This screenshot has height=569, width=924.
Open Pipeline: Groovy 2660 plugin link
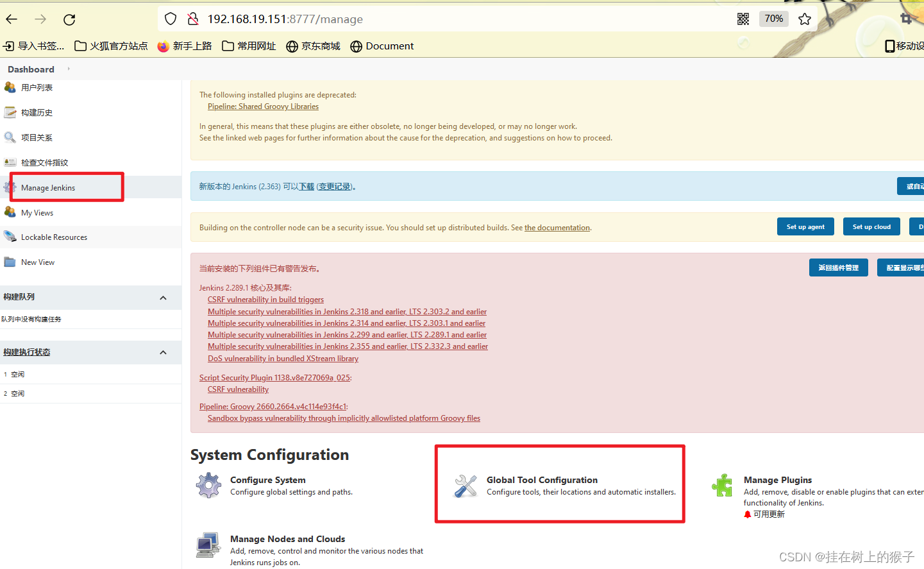pos(273,407)
